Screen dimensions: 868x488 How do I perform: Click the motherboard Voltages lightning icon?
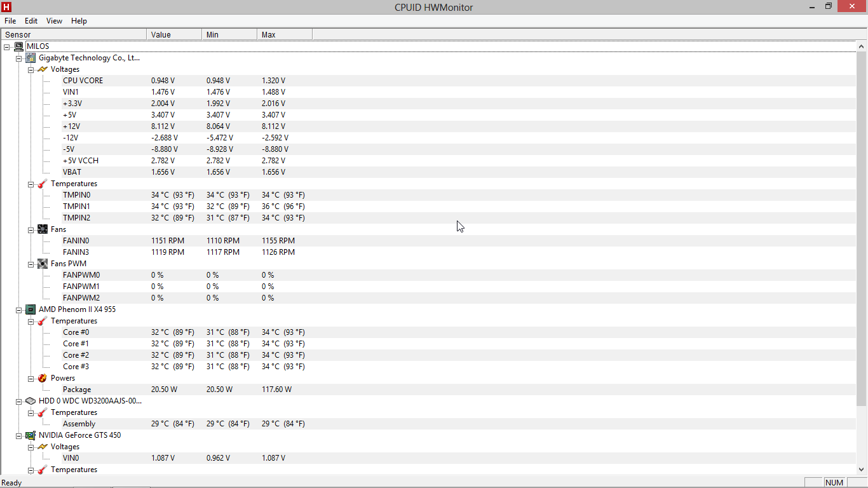click(x=43, y=69)
